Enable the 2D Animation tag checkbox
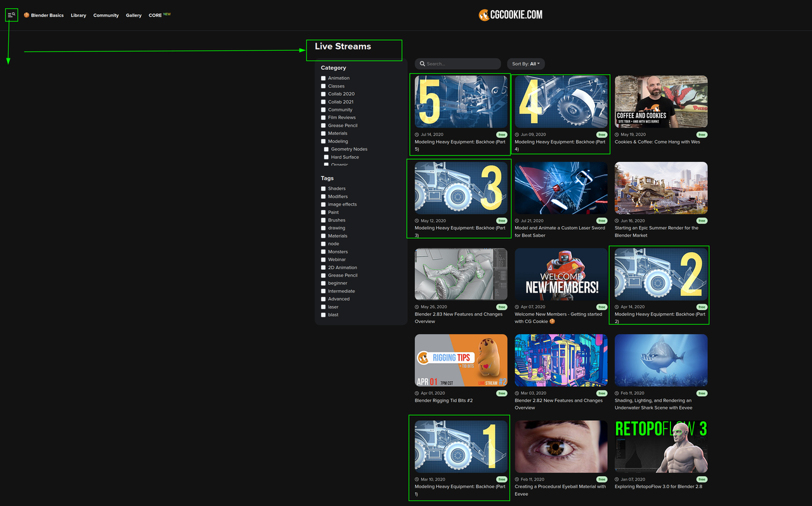The height and width of the screenshot is (506, 812). 324,267
